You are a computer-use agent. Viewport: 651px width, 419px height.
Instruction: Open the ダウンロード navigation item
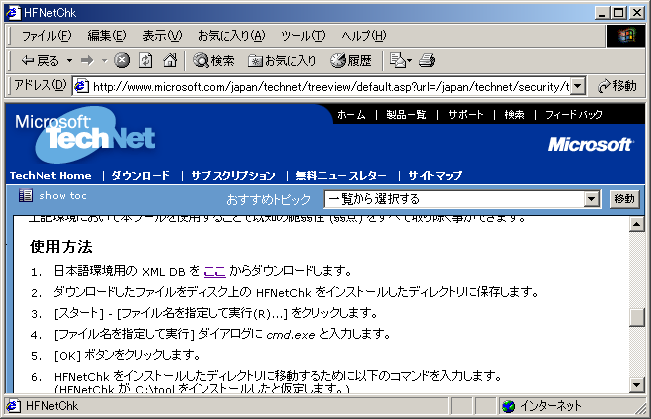pyautogui.click(x=140, y=176)
